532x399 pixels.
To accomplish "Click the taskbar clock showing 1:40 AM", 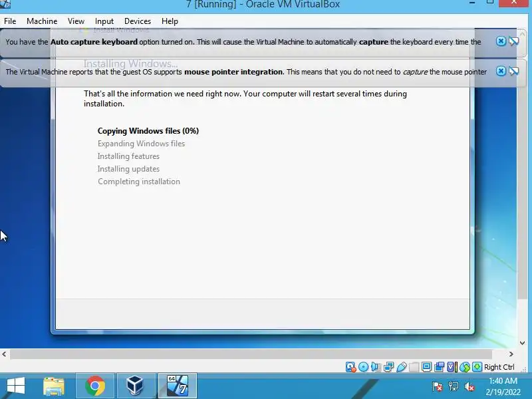I will coord(503,386).
